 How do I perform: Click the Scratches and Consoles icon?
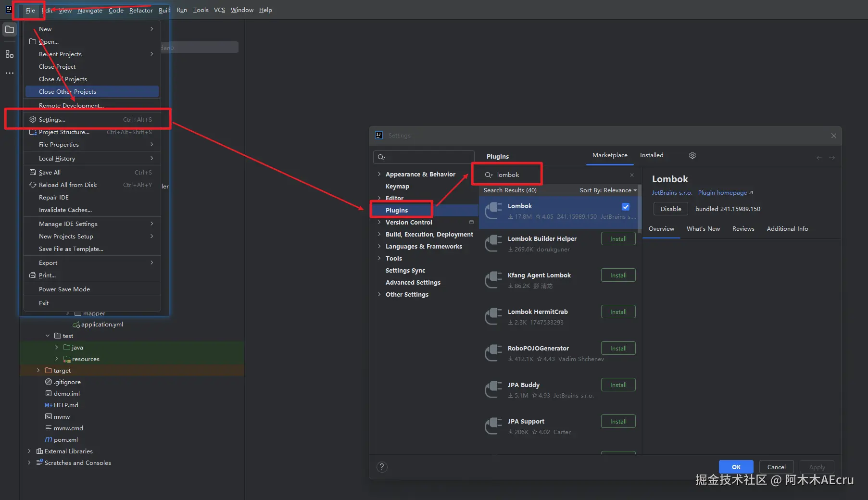click(x=40, y=463)
